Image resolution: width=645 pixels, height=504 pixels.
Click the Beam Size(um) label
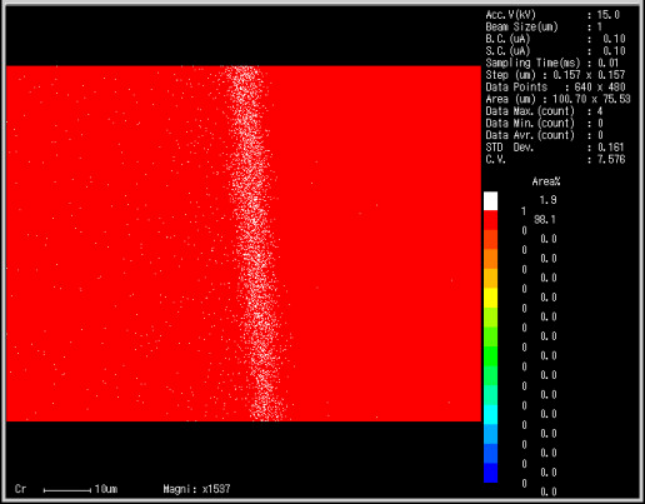point(522,27)
